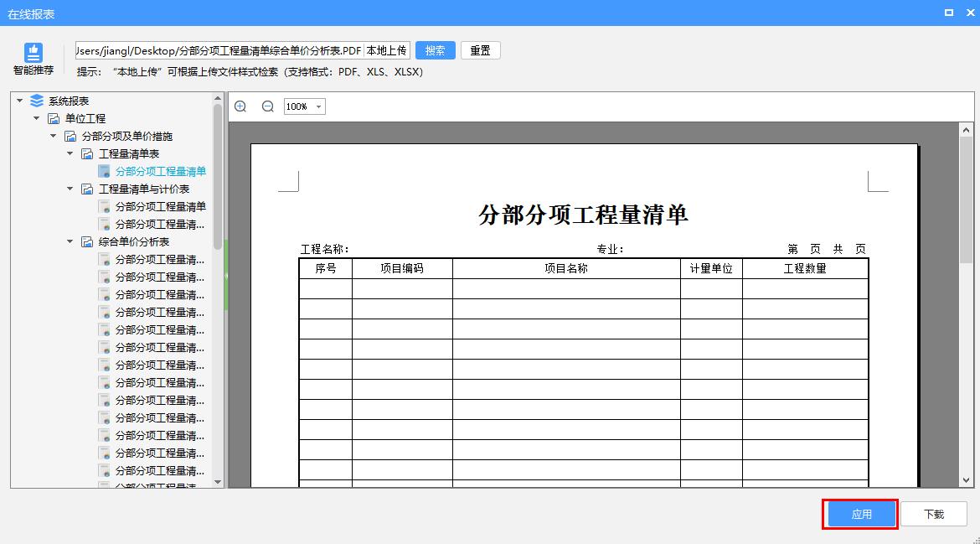Collapse the 系统报表 tree node

tap(18, 100)
